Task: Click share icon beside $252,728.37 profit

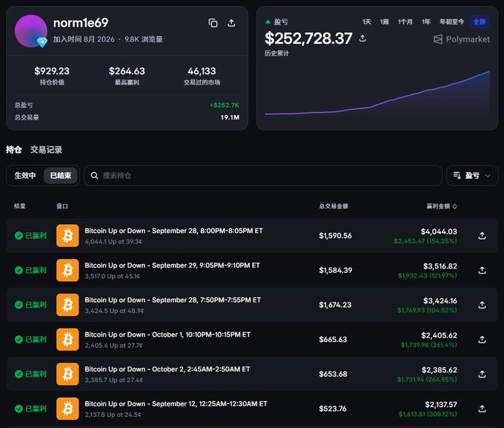Action: click(362, 39)
